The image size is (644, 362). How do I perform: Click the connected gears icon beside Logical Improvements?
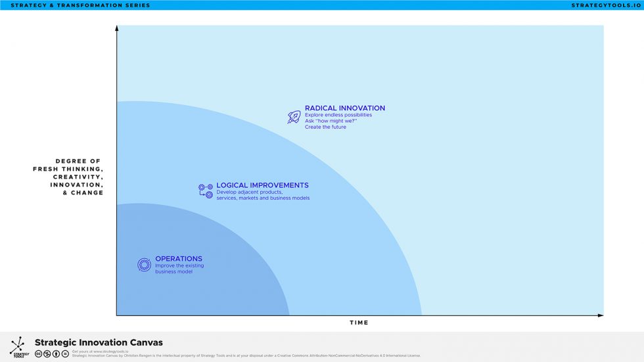click(x=206, y=191)
